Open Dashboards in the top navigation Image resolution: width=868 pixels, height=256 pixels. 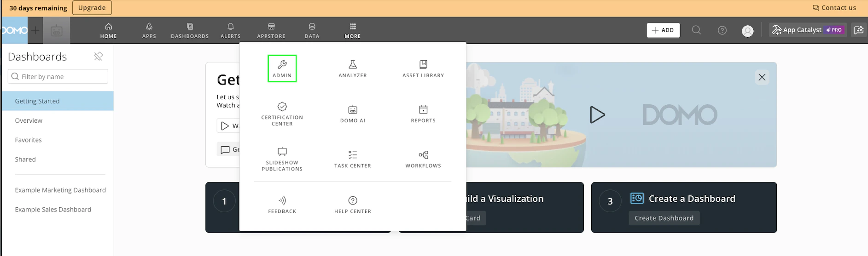coord(190,30)
